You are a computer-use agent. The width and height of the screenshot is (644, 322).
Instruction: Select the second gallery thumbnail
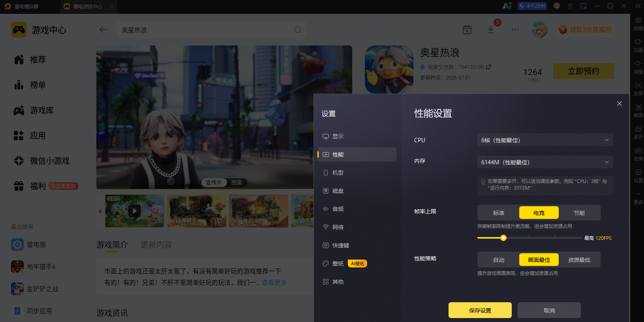coord(197,211)
